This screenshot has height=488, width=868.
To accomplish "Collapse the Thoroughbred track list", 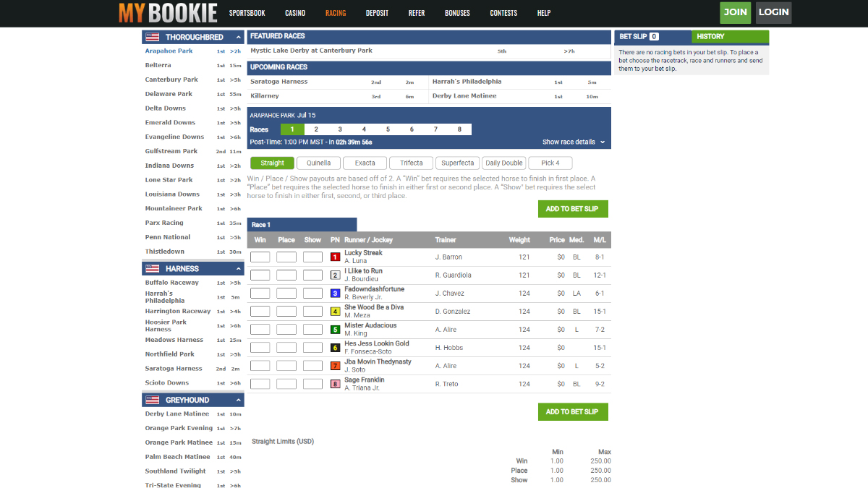I will coord(238,37).
